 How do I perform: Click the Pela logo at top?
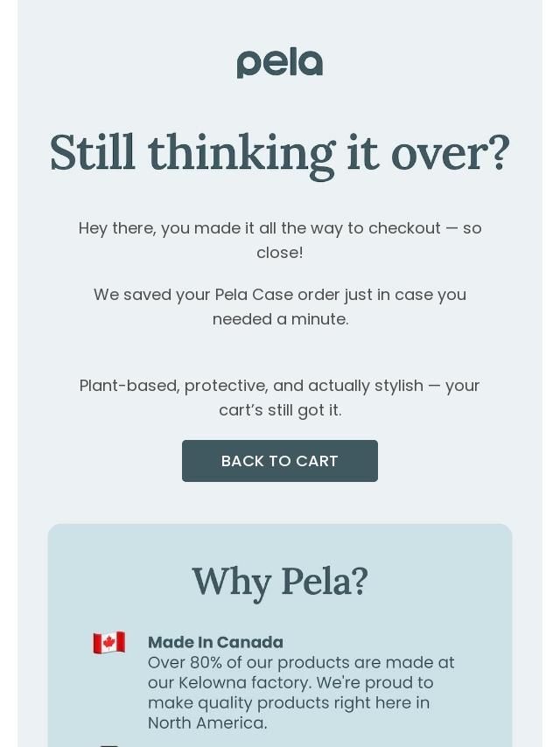click(280, 63)
